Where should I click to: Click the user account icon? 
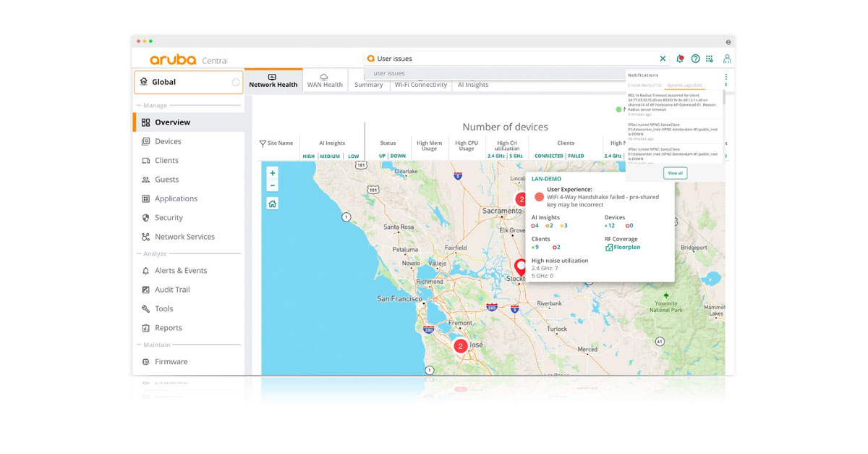coord(727,59)
